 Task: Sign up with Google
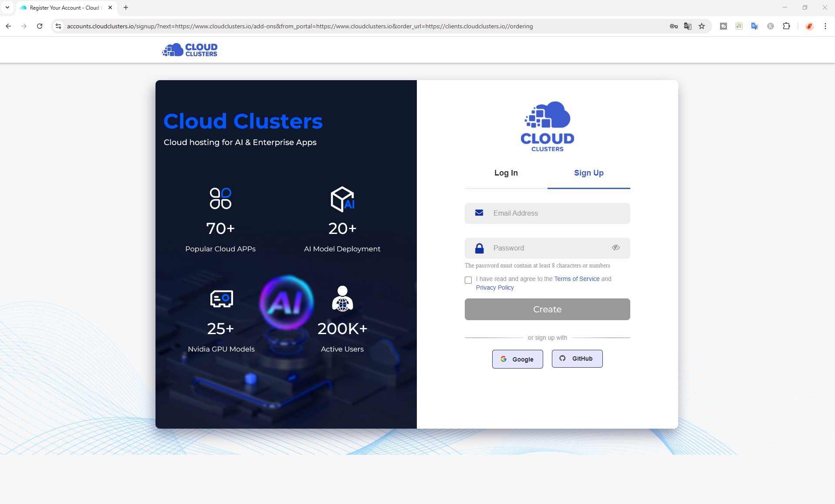517,359
